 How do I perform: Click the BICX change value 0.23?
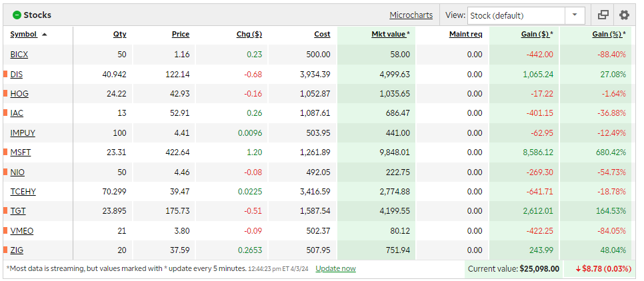click(255, 55)
